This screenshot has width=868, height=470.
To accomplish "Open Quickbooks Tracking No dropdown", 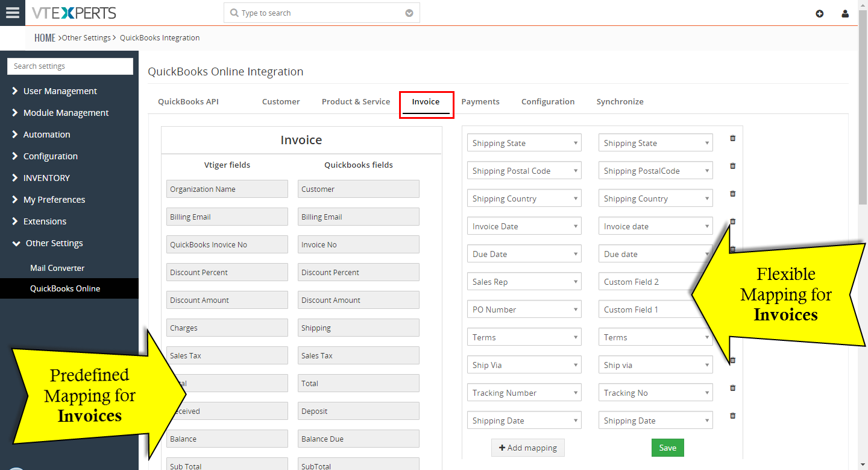I will 656,393.
